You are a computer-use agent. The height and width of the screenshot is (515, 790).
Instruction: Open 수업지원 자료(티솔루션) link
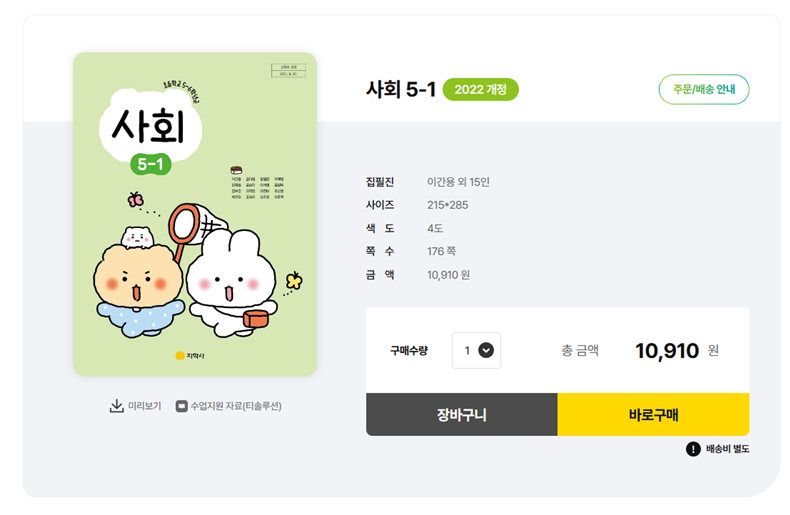[x=236, y=406]
